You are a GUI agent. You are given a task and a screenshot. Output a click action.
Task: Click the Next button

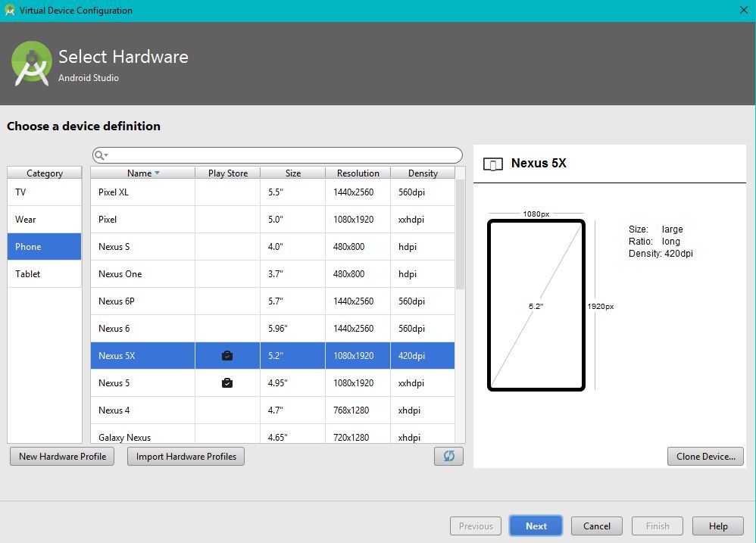(x=536, y=526)
